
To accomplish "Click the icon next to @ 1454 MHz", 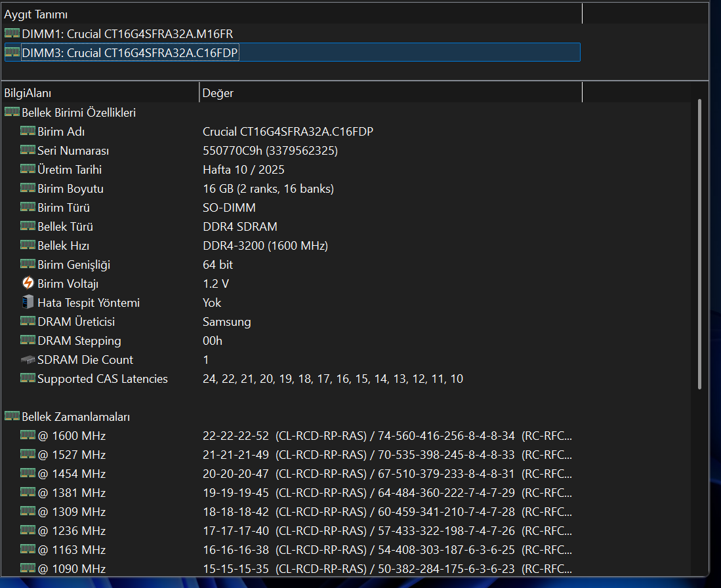I will pos(28,473).
